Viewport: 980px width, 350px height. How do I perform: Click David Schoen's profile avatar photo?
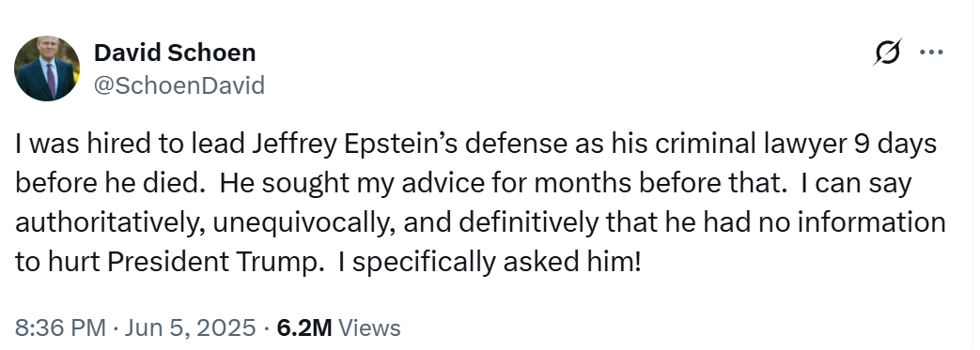[x=47, y=68]
